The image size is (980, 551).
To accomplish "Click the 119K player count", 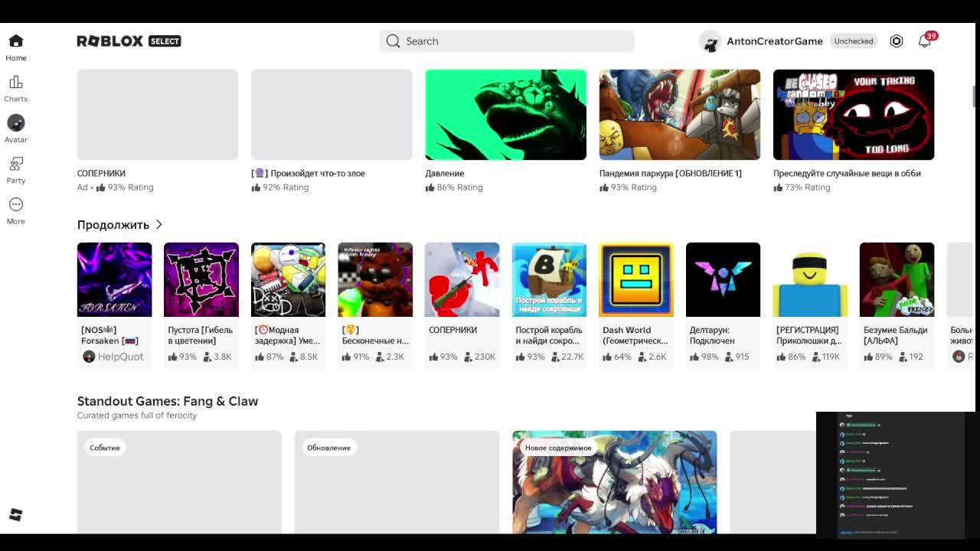I will click(x=825, y=357).
